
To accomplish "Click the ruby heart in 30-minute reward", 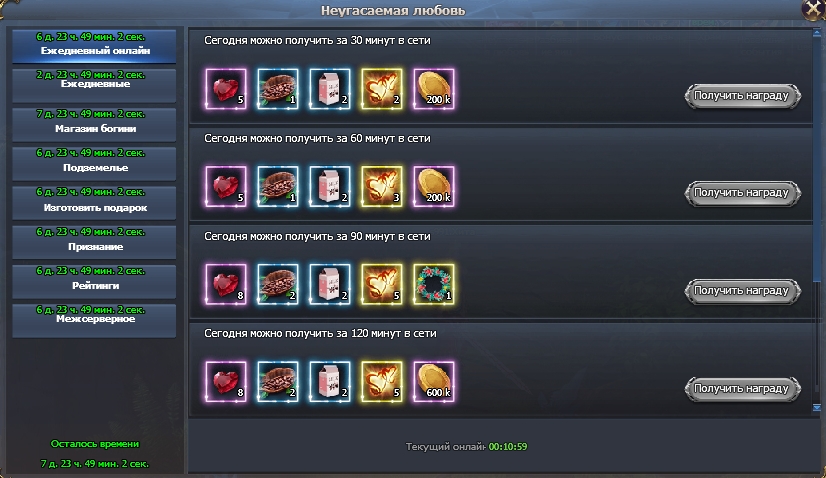I will click(226, 89).
